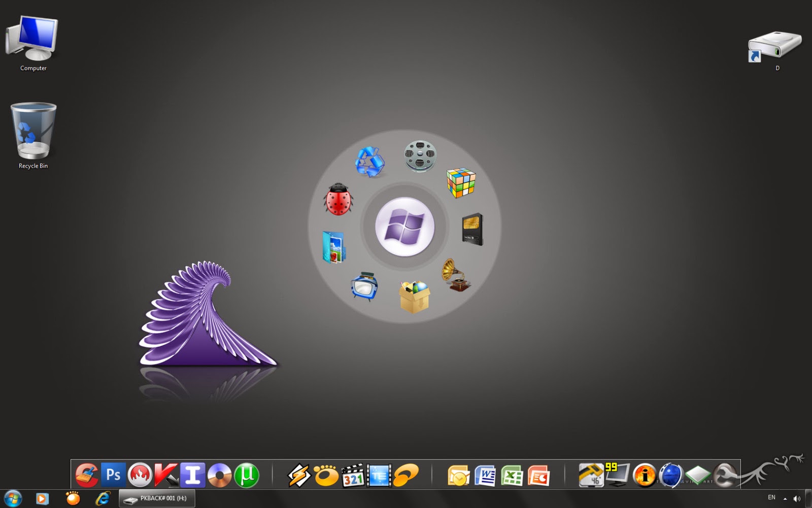Open the D drive shortcut
The height and width of the screenshot is (508, 812).
coord(775,51)
